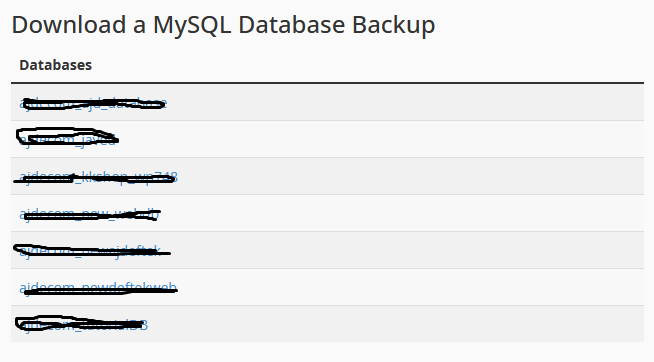
Task: Download the scribbled-over second database backup
Action: [x=68, y=140]
